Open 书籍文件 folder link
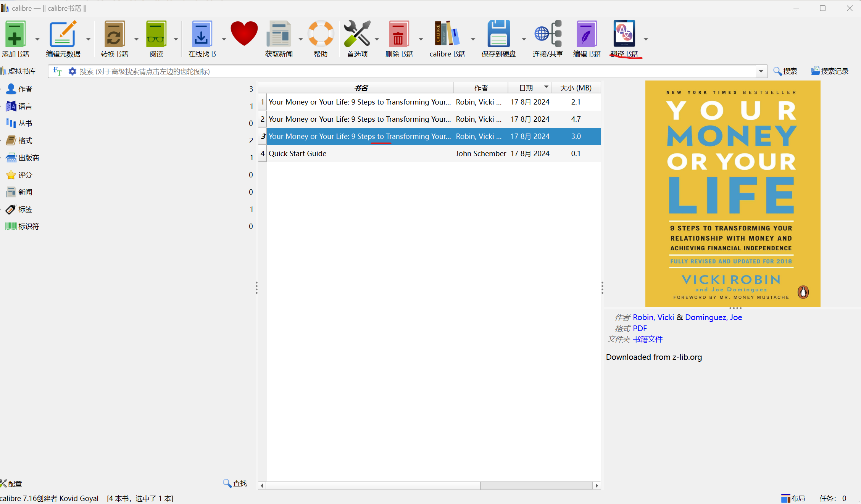This screenshot has width=861, height=504. [x=648, y=339]
